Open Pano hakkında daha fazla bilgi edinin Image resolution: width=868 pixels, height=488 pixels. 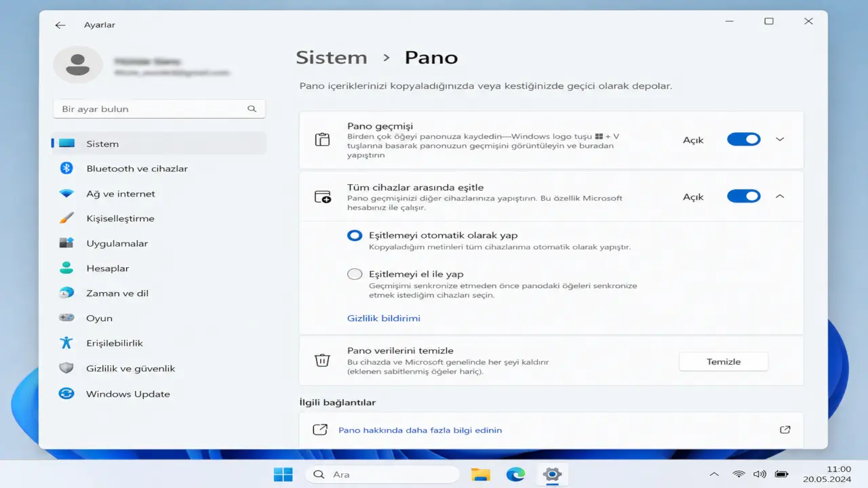(420, 430)
